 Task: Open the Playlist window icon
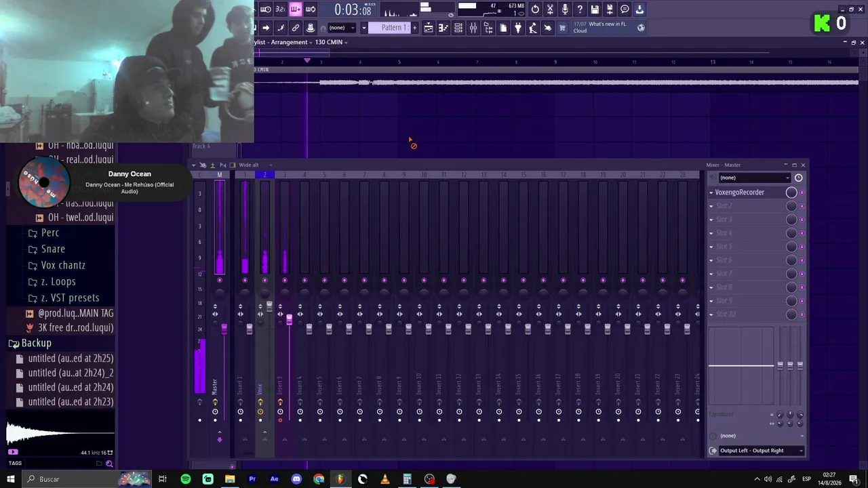(x=429, y=28)
